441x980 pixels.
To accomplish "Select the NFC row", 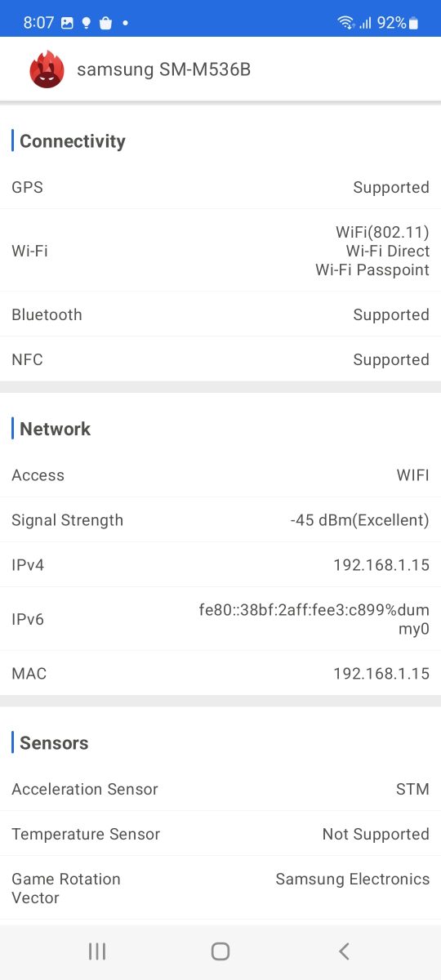I will (220, 359).
